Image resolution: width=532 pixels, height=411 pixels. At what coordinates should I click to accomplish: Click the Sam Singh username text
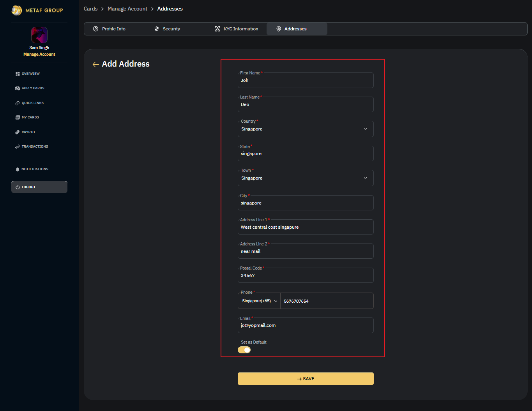click(39, 48)
